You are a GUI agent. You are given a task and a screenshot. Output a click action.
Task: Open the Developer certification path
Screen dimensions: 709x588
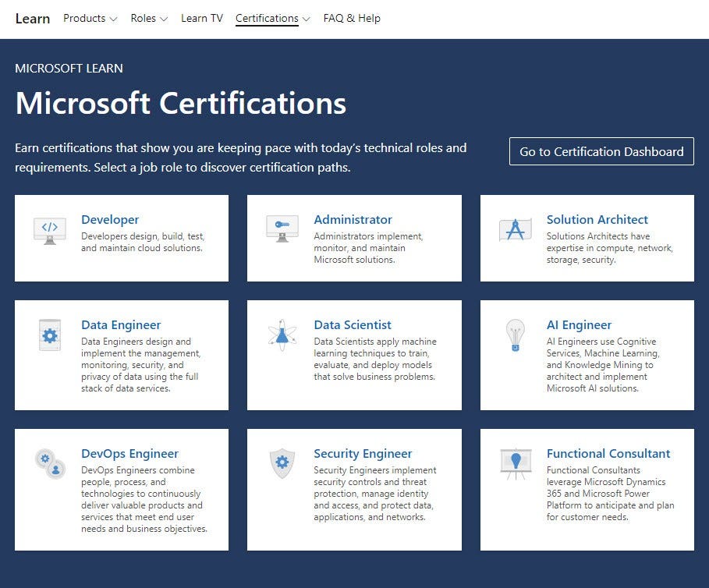(110, 219)
